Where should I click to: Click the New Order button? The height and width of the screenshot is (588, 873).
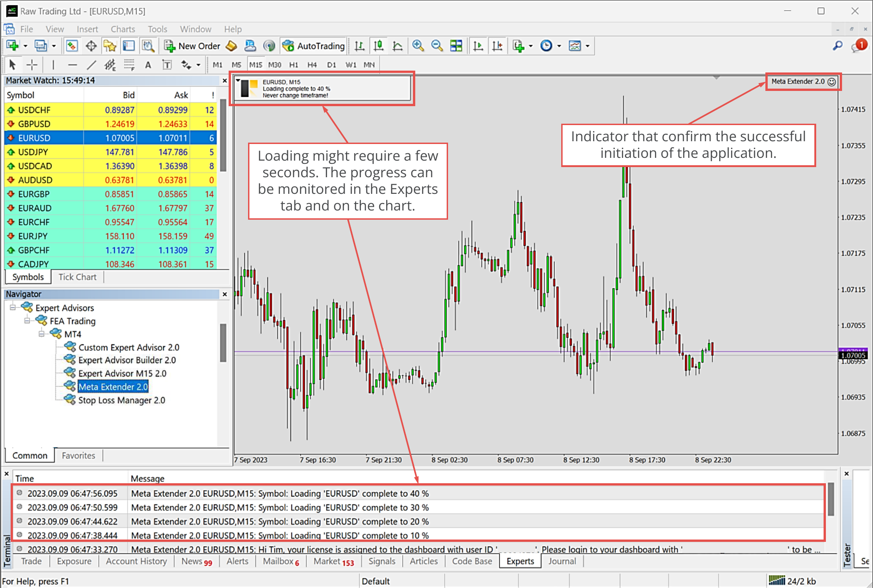pos(192,46)
